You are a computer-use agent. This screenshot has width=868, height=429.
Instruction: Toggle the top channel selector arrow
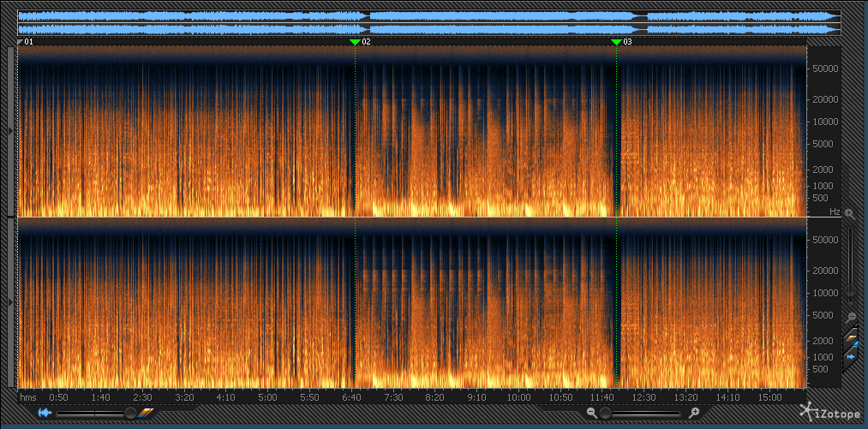(10, 130)
